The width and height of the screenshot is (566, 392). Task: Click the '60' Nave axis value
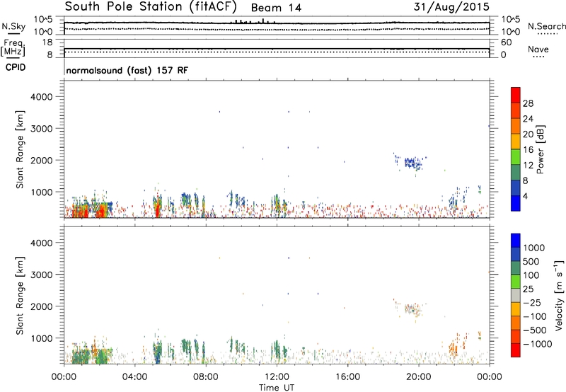tap(506, 42)
